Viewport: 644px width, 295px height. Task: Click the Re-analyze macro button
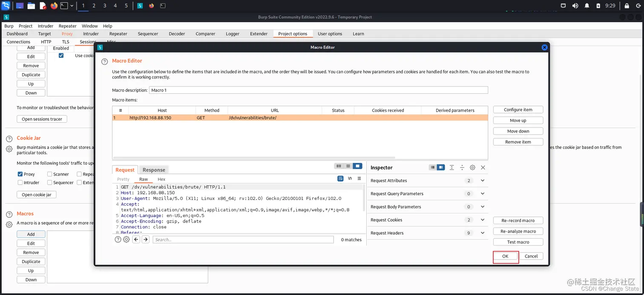pyautogui.click(x=518, y=231)
